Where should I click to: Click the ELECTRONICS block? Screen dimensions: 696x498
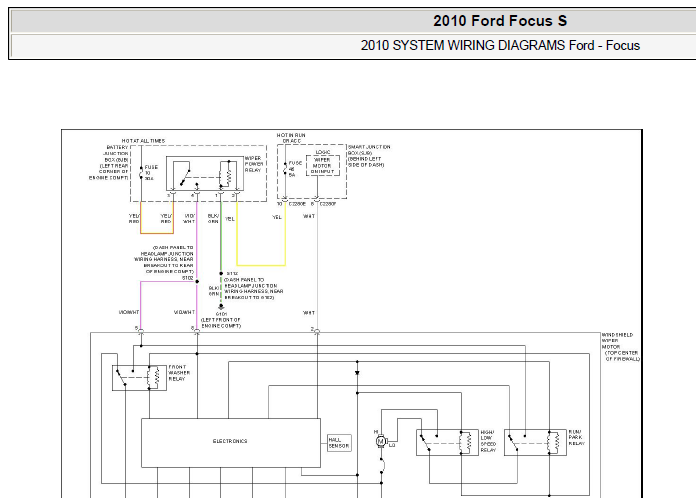(x=231, y=443)
